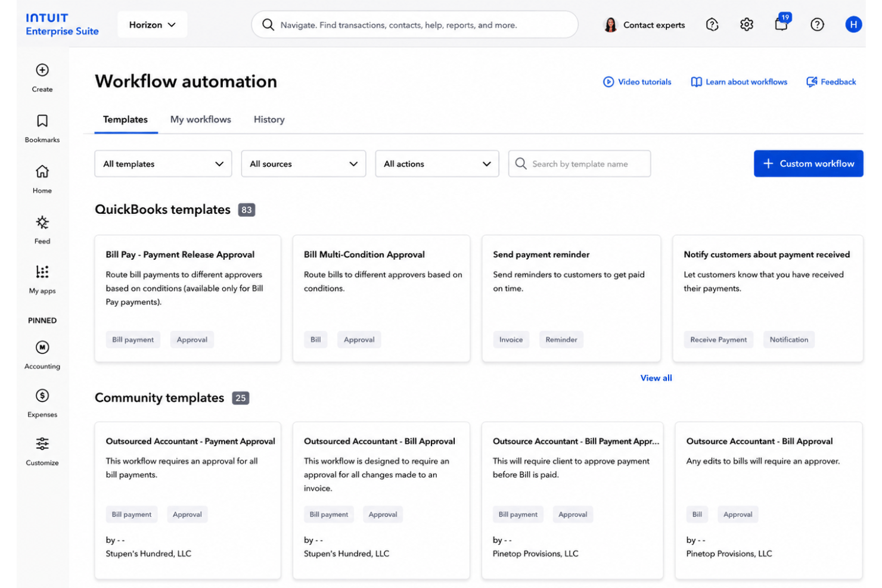Screen dimensions: 882x588
Task: Click the Reminder tag
Action: [x=561, y=340]
